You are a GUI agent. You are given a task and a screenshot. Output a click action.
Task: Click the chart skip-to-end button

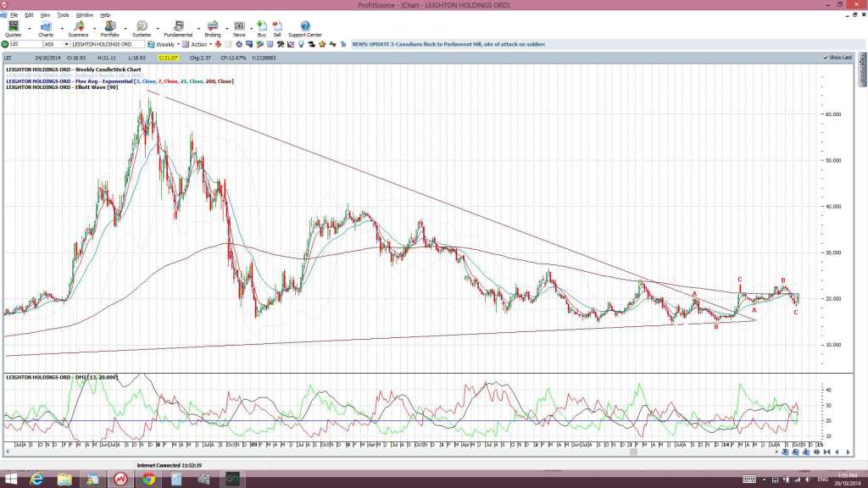[x=826, y=452]
